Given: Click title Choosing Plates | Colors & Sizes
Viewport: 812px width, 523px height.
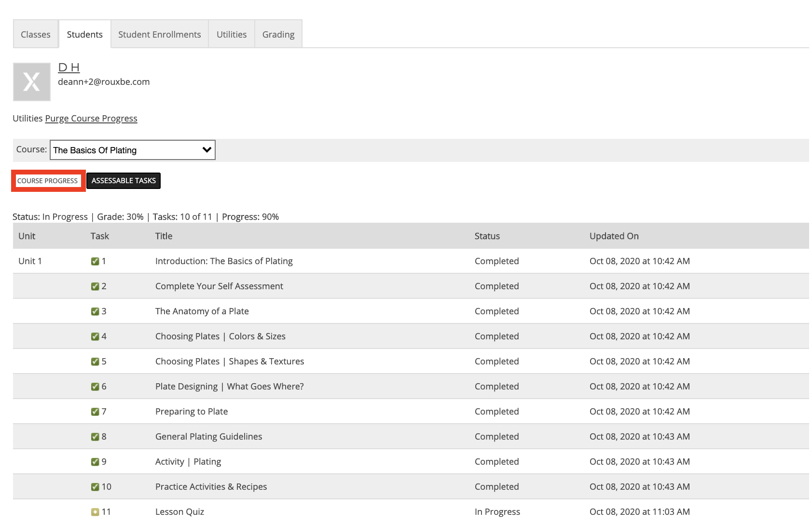Looking at the screenshot, I should click(220, 336).
